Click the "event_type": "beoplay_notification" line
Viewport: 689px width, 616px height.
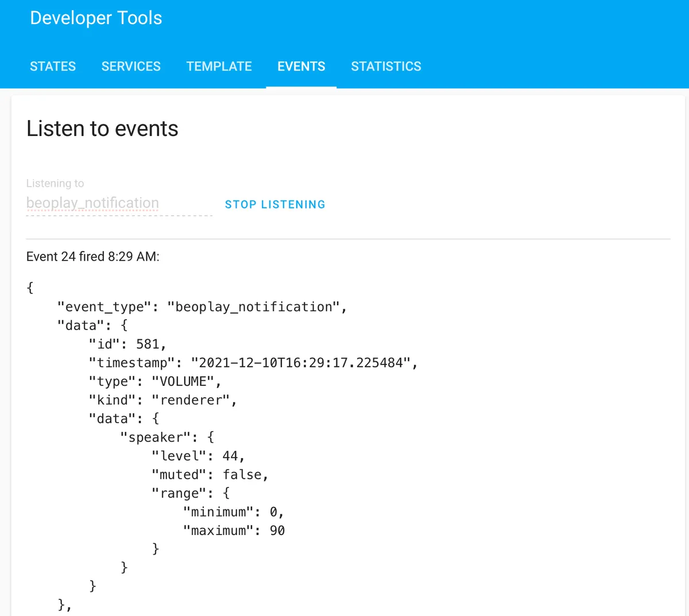(202, 307)
